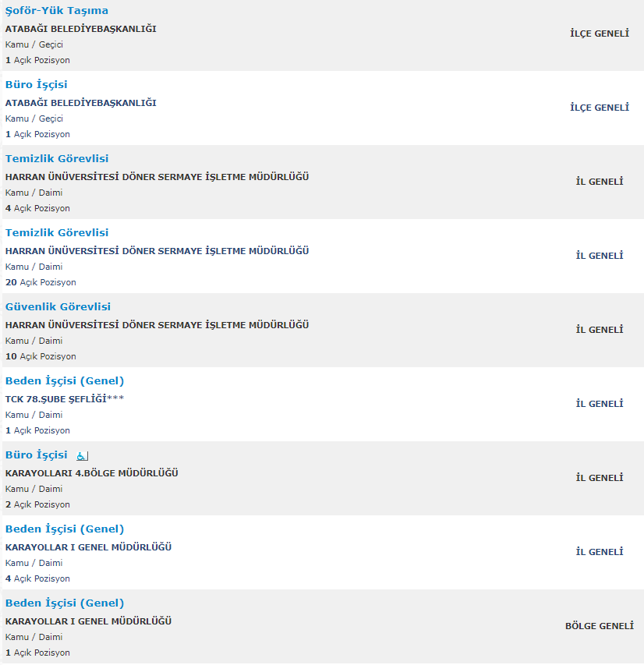Screen dimensions: 644x665
Task: Open Temizlik Görevlisi listing with 20 positions
Action: pyautogui.click(x=57, y=232)
